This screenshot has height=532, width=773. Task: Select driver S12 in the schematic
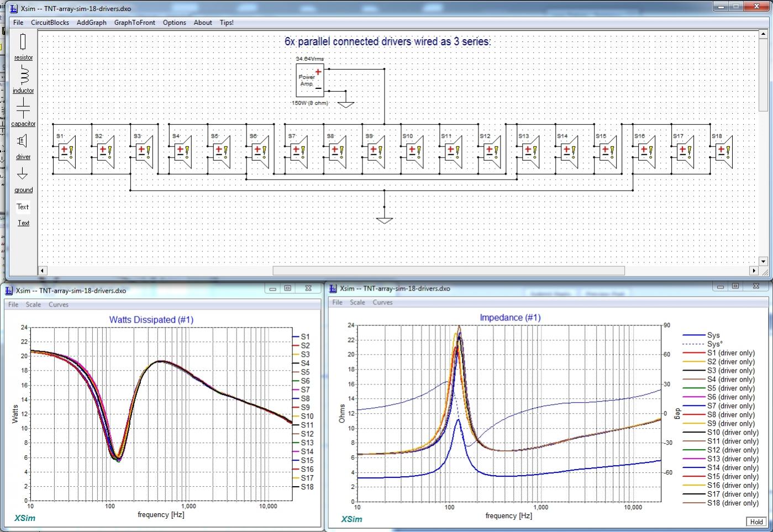click(x=492, y=151)
